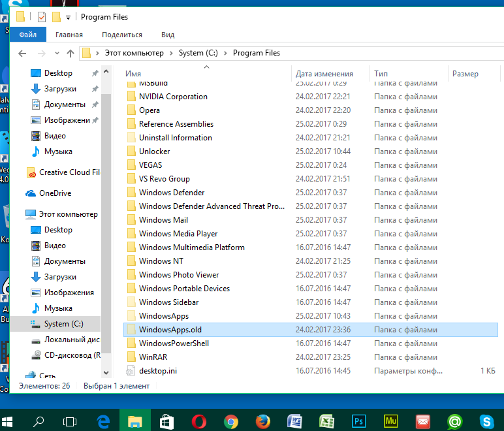Open Task View on the taskbar

click(70, 421)
